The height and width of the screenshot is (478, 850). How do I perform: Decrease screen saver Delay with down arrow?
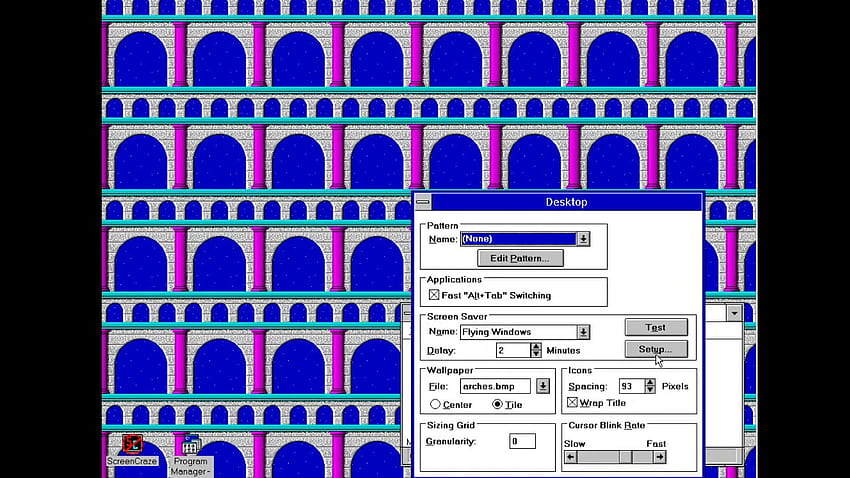(x=536, y=354)
